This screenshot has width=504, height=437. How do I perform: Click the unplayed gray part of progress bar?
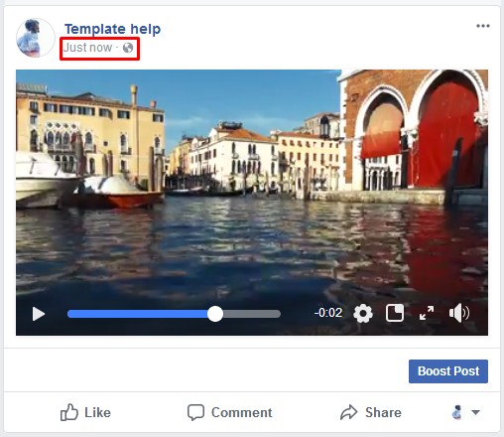(x=252, y=314)
